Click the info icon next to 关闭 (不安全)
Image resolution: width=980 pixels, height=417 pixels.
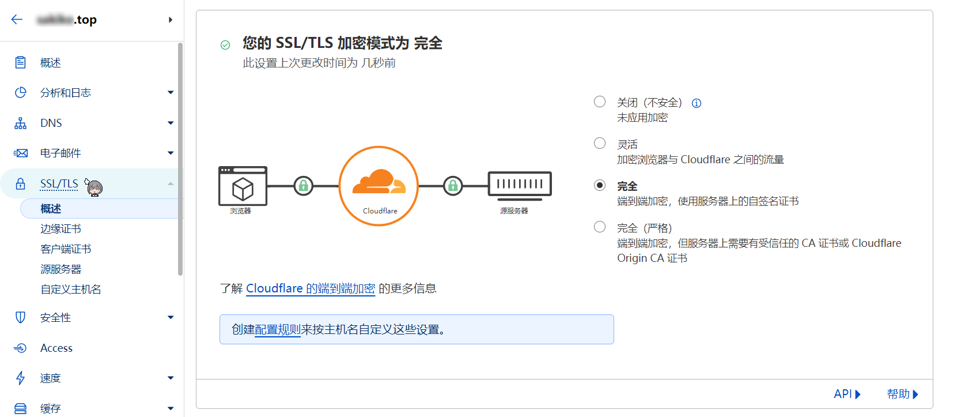click(697, 103)
